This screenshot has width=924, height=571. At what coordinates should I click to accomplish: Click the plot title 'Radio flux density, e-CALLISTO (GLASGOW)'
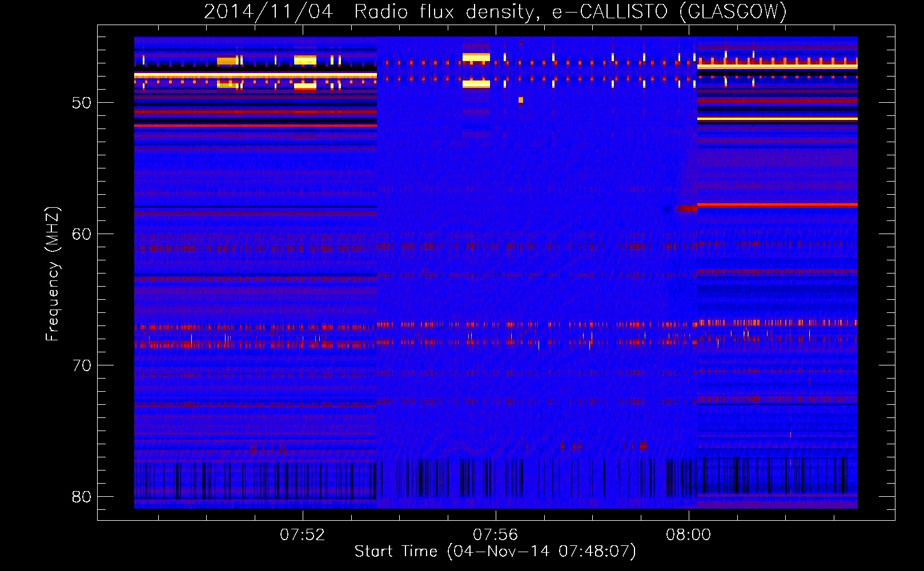pyautogui.click(x=570, y=11)
